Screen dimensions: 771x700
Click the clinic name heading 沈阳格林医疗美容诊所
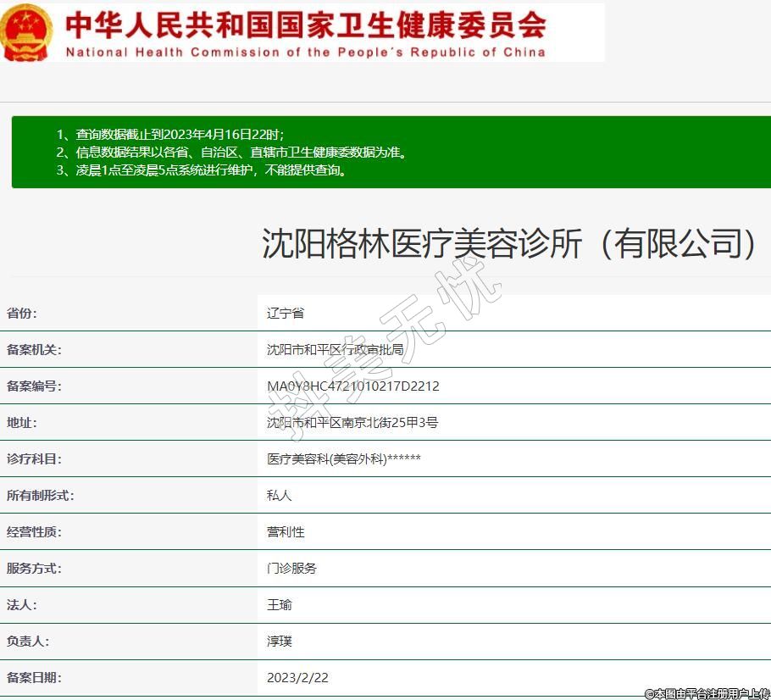(510, 243)
